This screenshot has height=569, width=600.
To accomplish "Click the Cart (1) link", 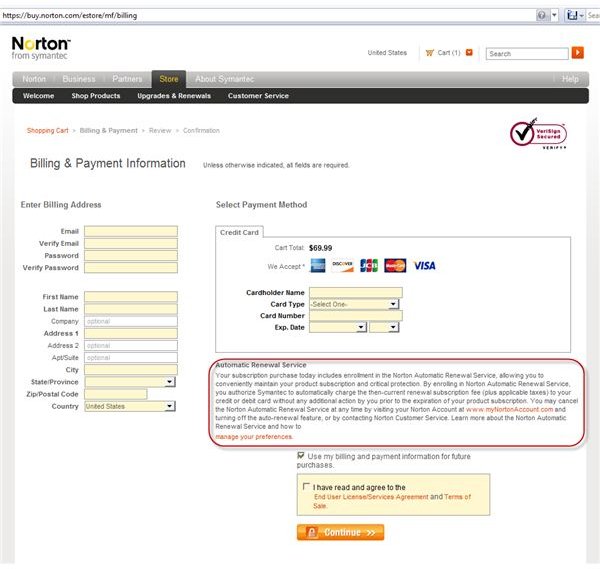I will [449, 53].
